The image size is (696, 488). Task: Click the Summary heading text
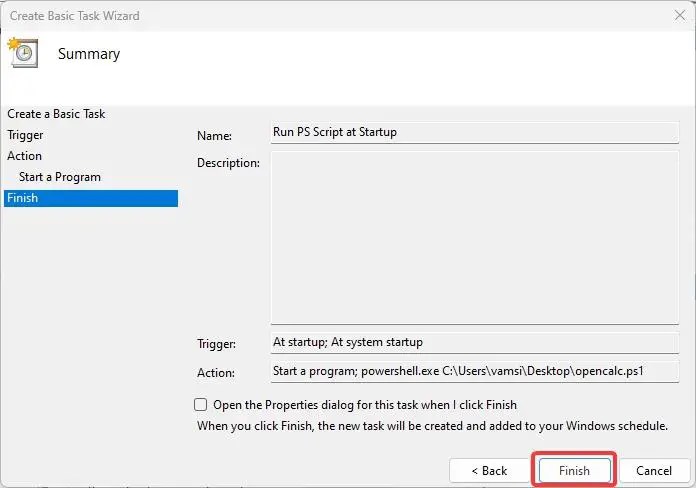tap(89, 54)
